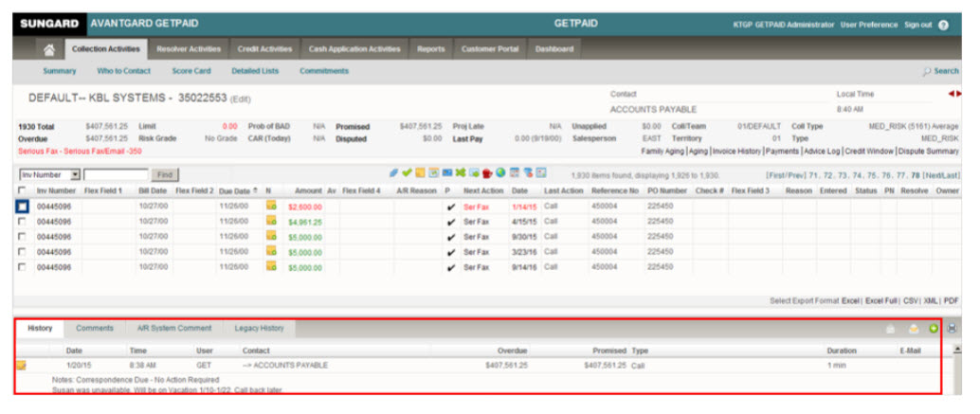
Task: Check the box for row dated 9/14/16
Action: coord(23,266)
